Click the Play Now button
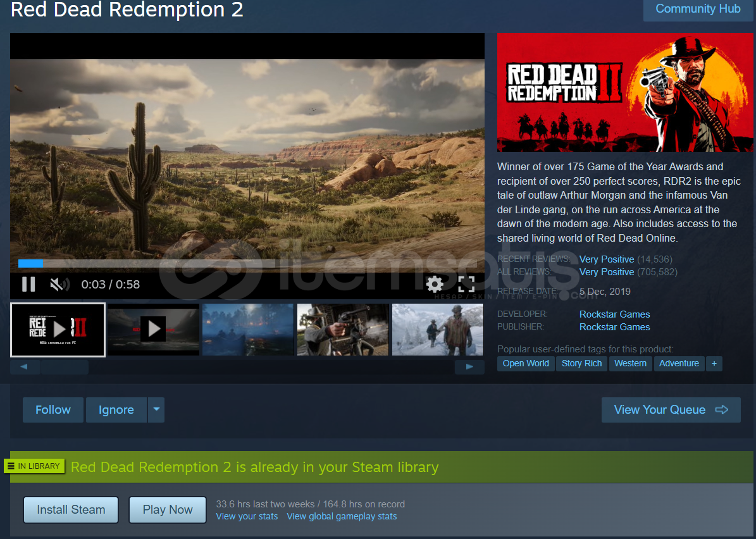Viewport: 756px width, 539px height. (x=167, y=510)
